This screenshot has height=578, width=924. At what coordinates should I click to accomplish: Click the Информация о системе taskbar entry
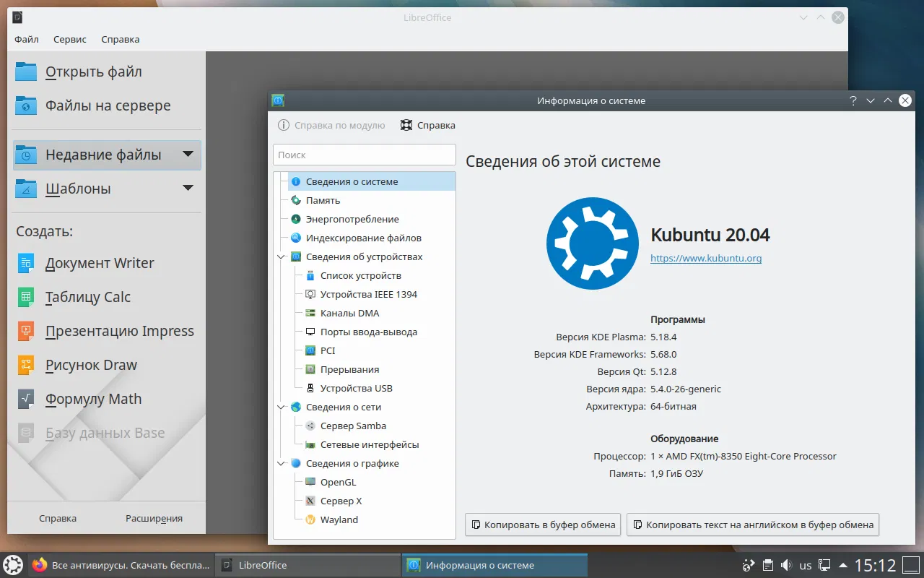[x=495, y=565]
